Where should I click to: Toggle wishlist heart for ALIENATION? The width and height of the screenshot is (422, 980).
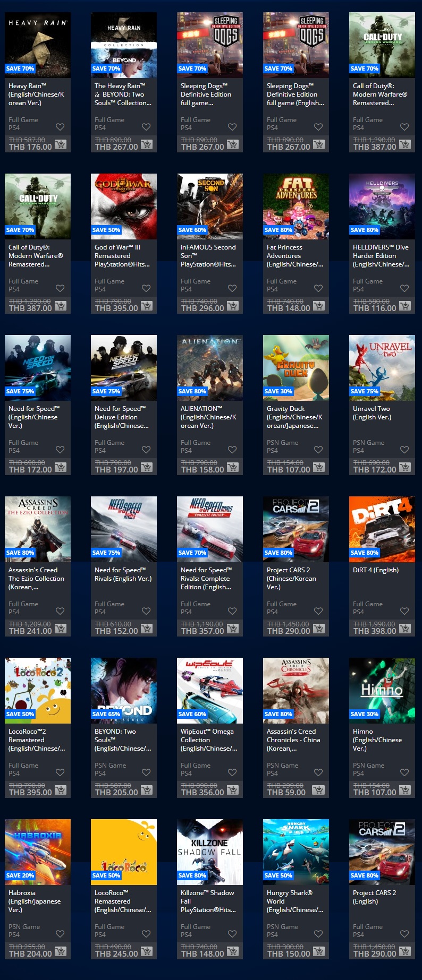[x=232, y=450]
